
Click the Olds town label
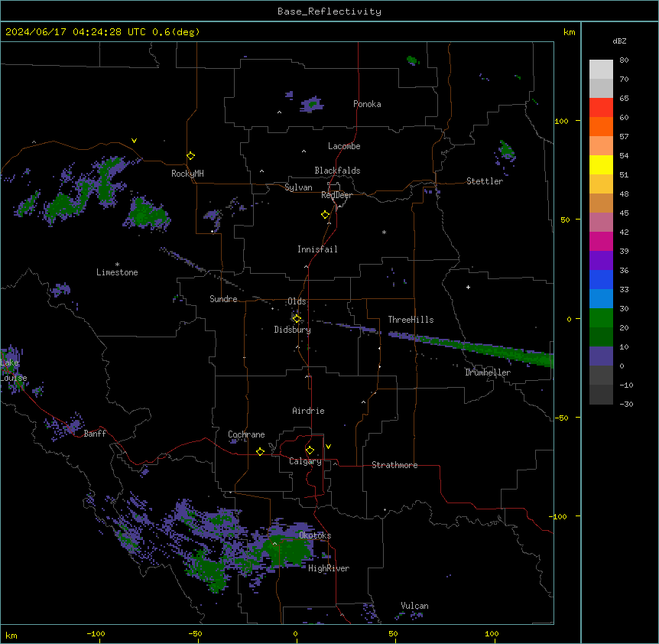[x=297, y=301]
